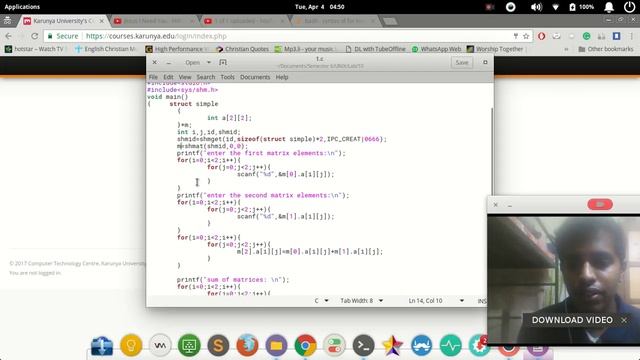This screenshot has width=640, height=360.
Task: Open the Terminal from the dock
Action: [363, 346]
